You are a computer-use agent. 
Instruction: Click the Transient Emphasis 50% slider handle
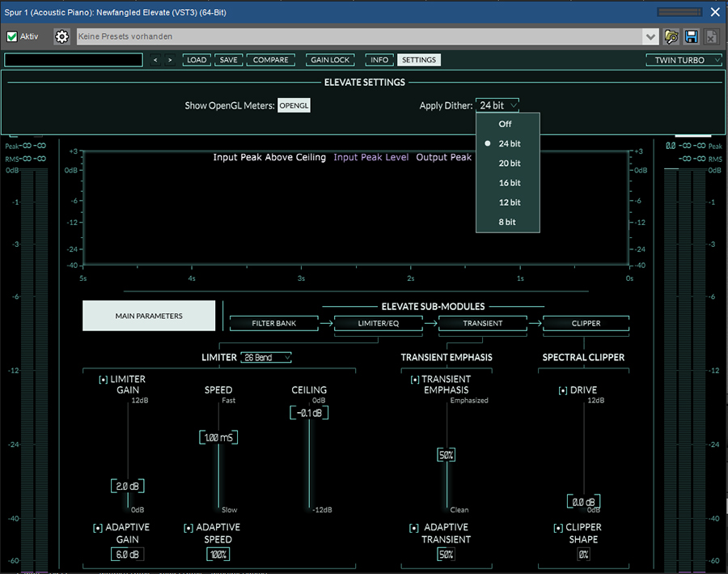[447, 455]
